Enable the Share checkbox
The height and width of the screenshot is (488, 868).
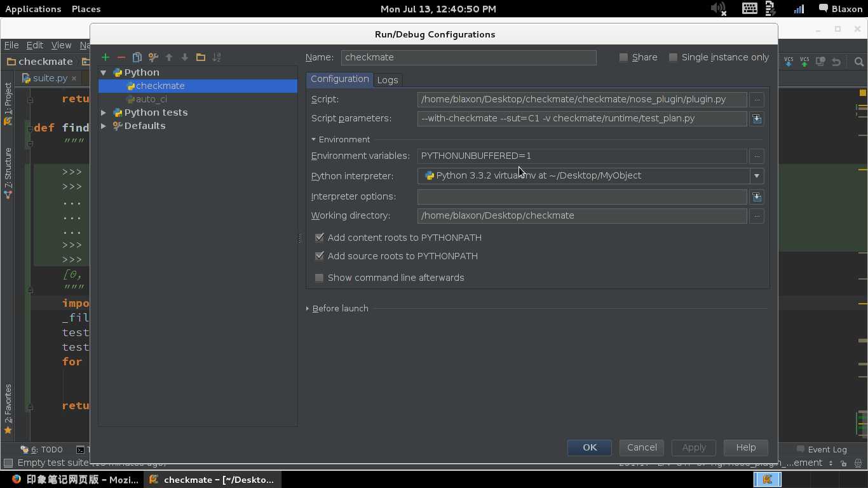tap(624, 57)
